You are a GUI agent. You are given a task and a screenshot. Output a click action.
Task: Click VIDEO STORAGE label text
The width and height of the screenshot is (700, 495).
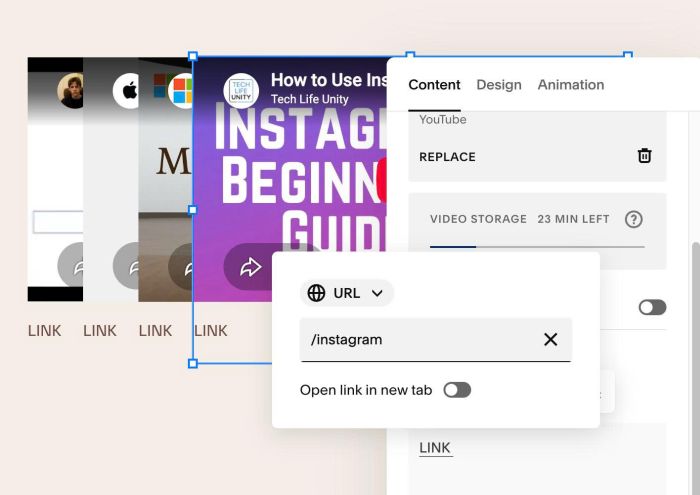pos(478,219)
